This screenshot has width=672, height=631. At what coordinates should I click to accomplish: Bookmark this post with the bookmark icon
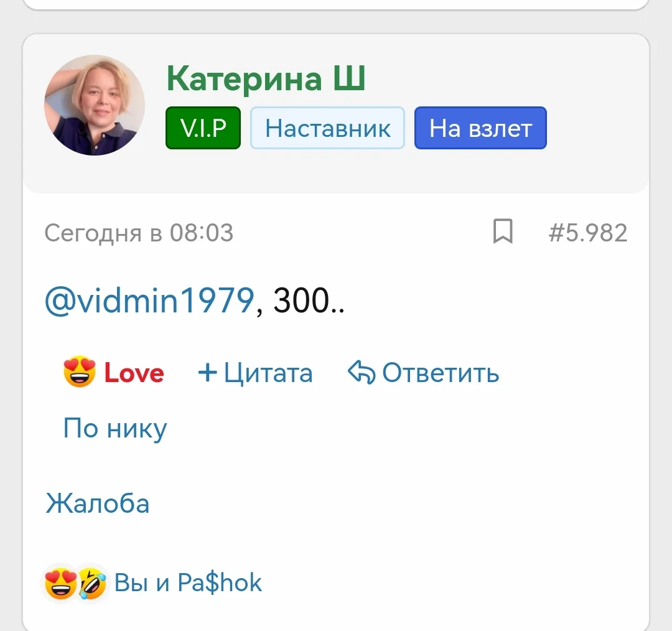click(503, 231)
